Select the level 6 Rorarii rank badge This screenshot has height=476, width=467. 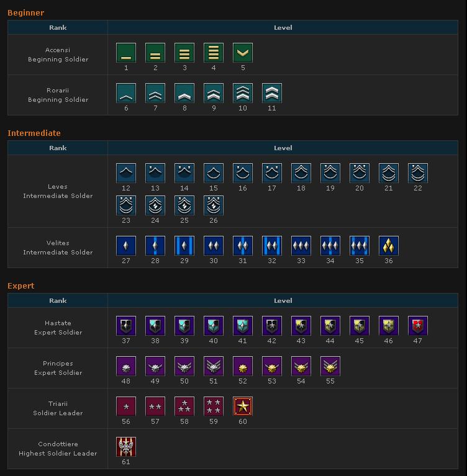coord(126,93)
